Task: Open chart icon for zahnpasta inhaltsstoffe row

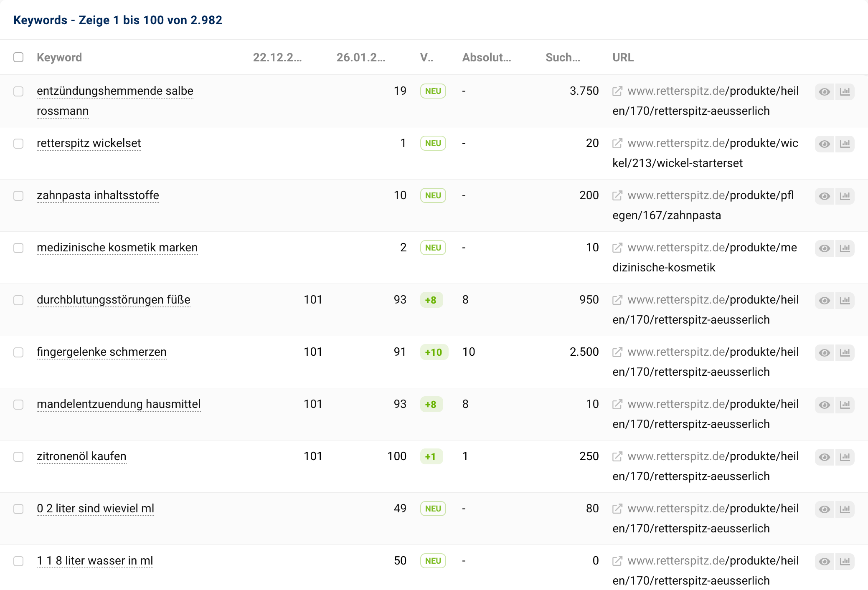Action: tap(845, 196)
